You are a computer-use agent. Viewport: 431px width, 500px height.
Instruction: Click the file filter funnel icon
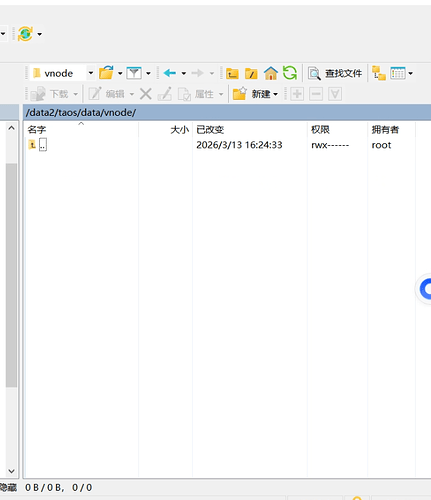pyautogui.click(x=134, y=73)
